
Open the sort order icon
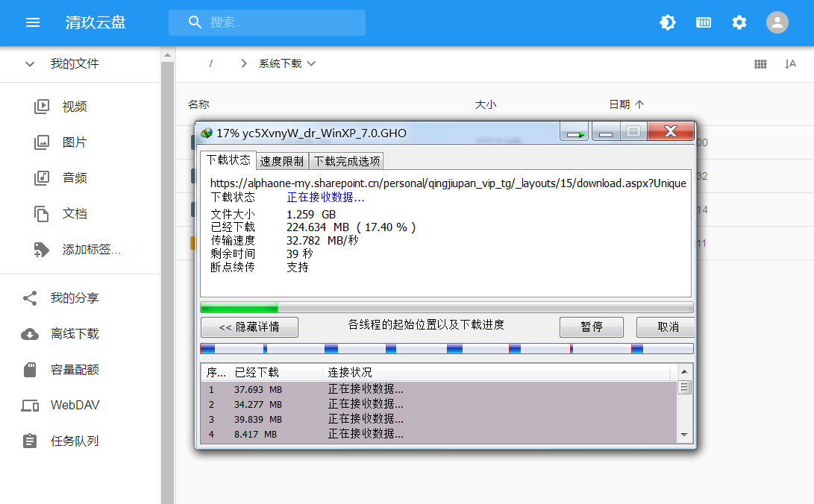(x=790, y=64)
